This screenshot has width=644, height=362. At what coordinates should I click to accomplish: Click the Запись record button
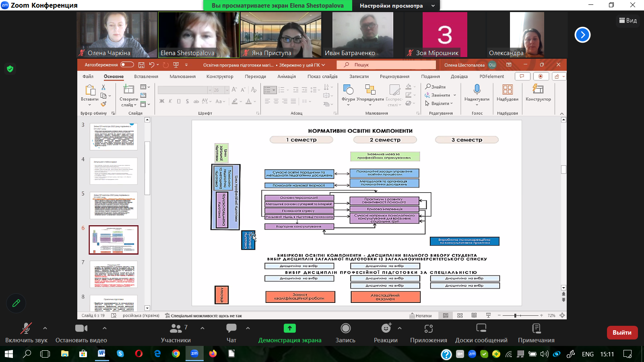(x=345, y=333)
